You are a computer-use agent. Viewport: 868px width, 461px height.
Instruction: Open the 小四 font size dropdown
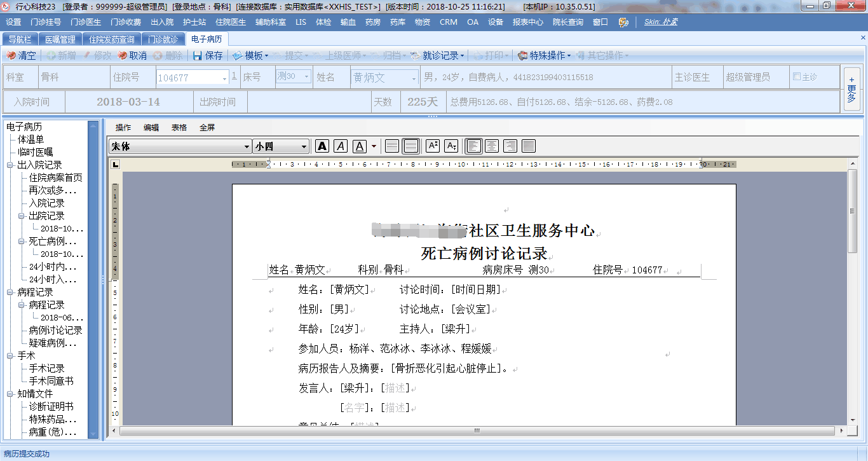coord(304,147)
